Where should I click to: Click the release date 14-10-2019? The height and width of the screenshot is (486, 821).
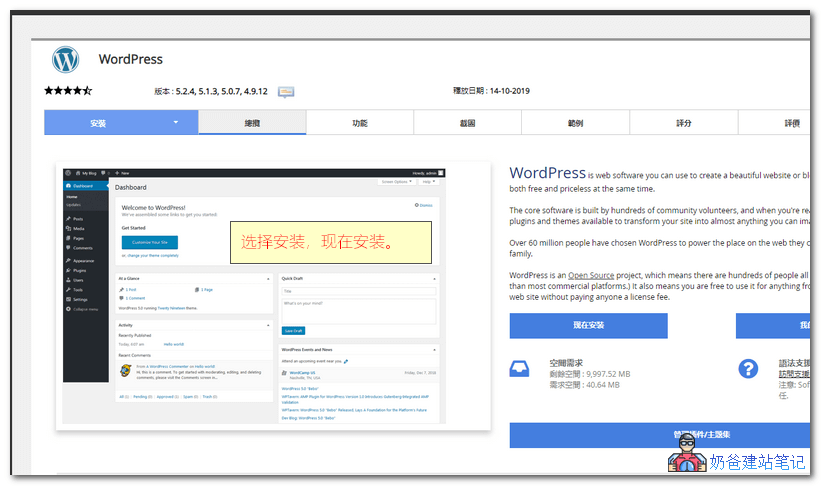[509, 91]
